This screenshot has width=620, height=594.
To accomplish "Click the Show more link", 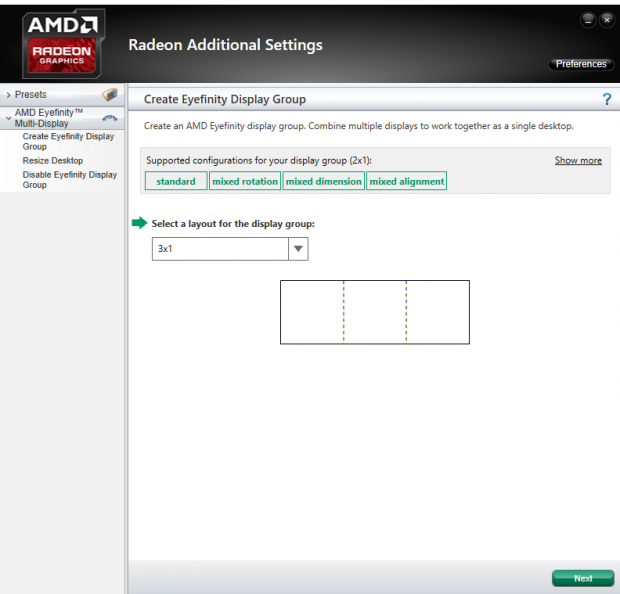I will [578, 160].
